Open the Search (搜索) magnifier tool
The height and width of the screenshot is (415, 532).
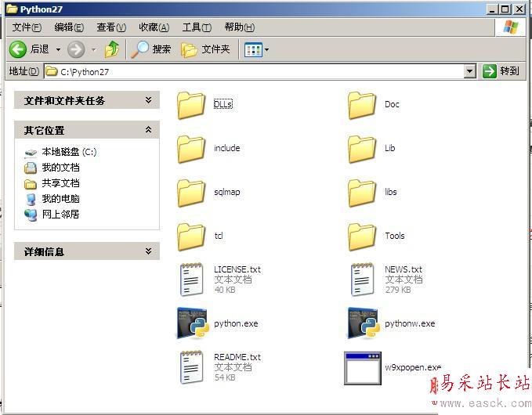tap(139, 49)
